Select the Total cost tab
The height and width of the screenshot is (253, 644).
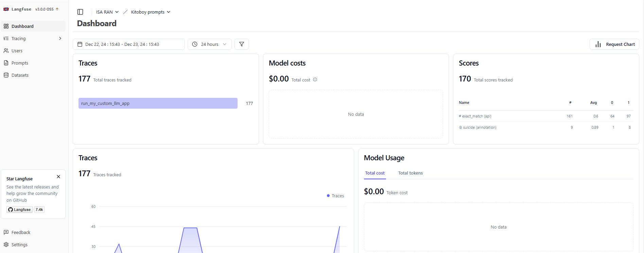point(375,173)
